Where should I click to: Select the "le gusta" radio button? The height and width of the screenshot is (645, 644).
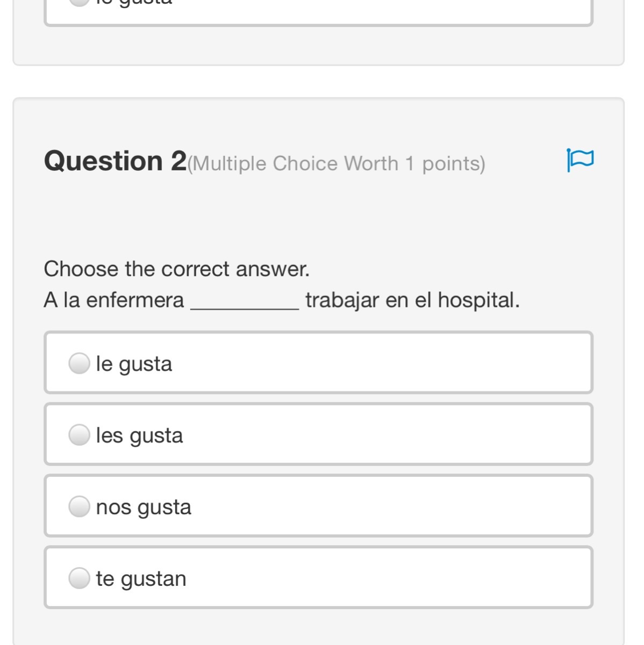pos(79,363)
